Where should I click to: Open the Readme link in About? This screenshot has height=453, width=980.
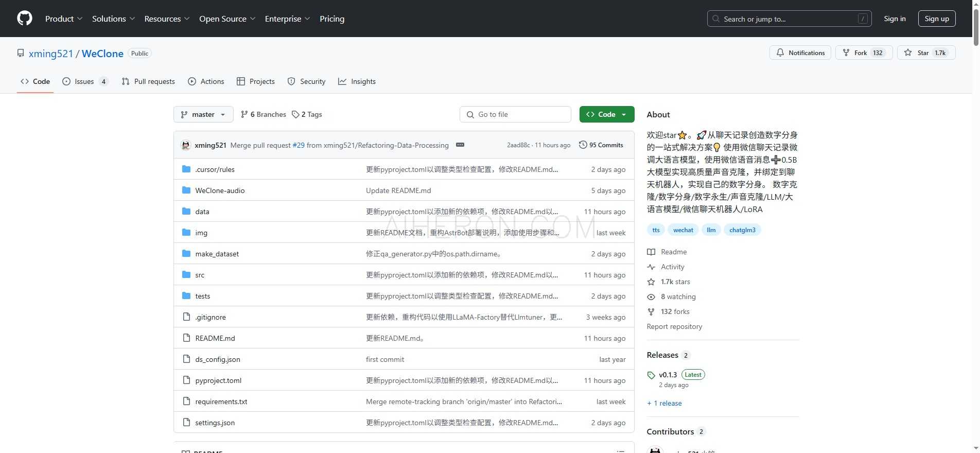pos(667,252)
